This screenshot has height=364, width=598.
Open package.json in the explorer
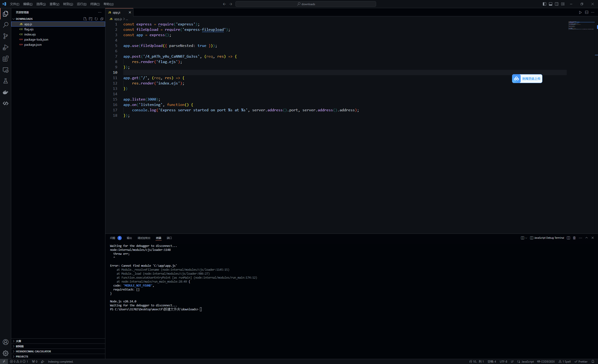tap(58, 45)
